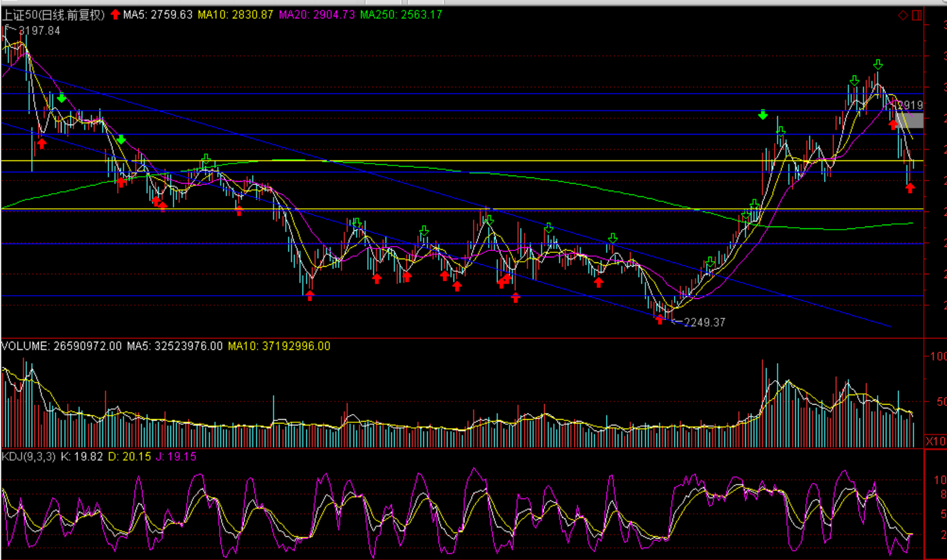Click the 3197.84 high price label
Image resolution: width=947 pixels, height=560 pixels.
tap(39, 31)
